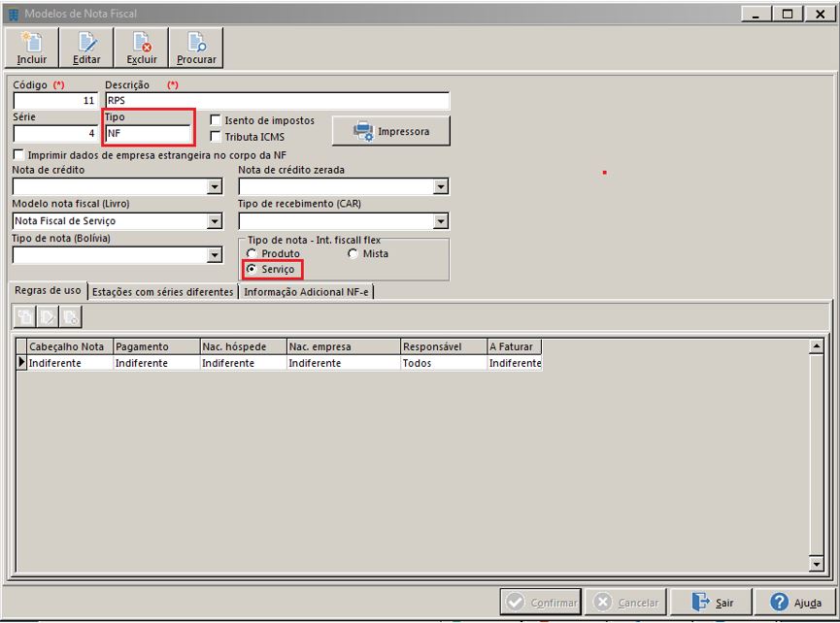This screenshot has height=623, width=840.
Task: Click the Código input field
Action: (55, 101)
